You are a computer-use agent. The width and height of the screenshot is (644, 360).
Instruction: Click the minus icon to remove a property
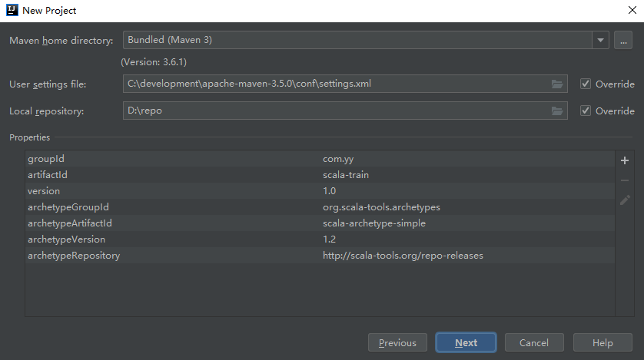[x=625, y=180]
